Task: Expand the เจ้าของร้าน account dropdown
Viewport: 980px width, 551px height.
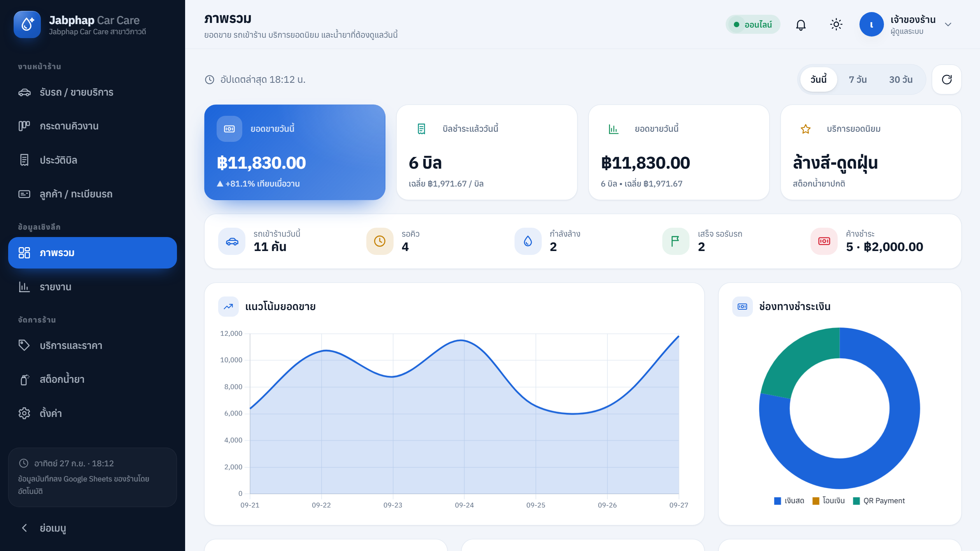Action: click(x=948, y=24)
